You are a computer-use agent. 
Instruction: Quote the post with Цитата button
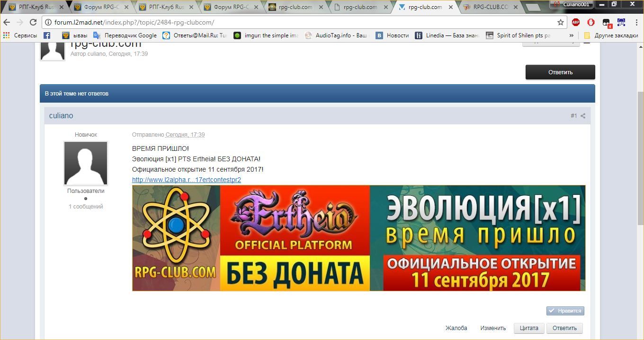529,328
